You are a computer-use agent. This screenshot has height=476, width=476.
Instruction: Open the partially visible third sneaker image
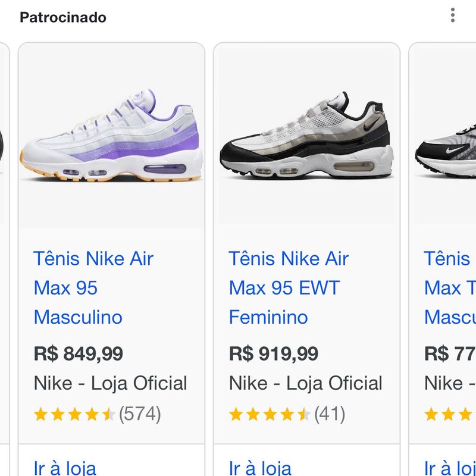coord(446,146)
